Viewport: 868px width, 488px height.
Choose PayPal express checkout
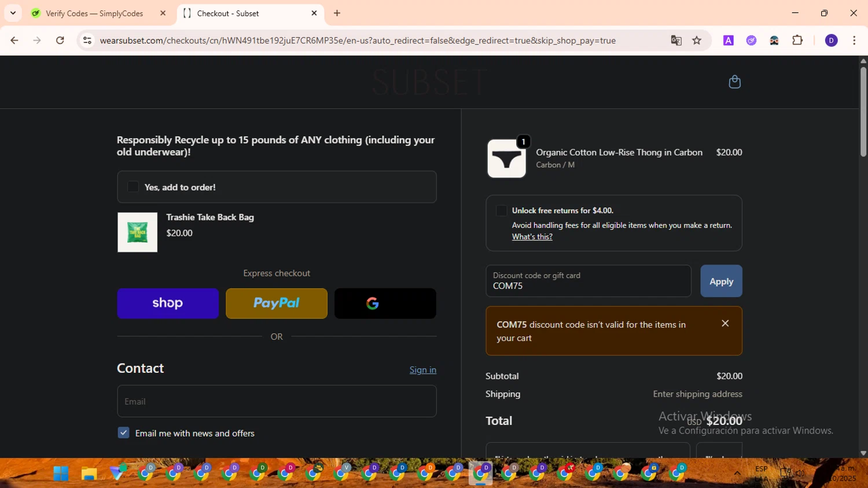[x=277, y=303]
